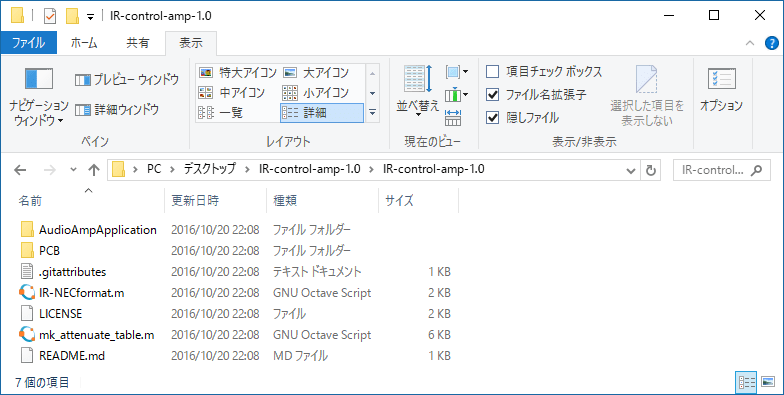The image size is (784, 395).
Task: Click the search magnifier icon
Action: pos(757,170)
